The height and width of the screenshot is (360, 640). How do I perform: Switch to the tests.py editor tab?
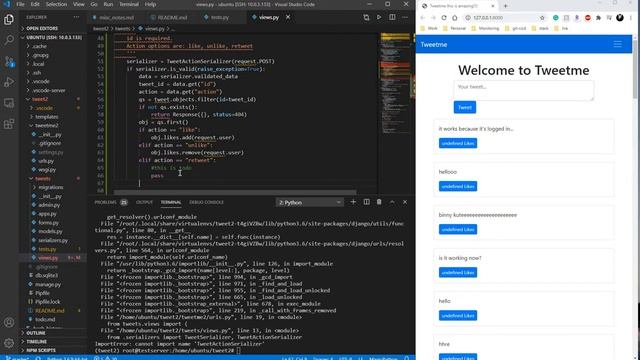[x=220, y=18]
